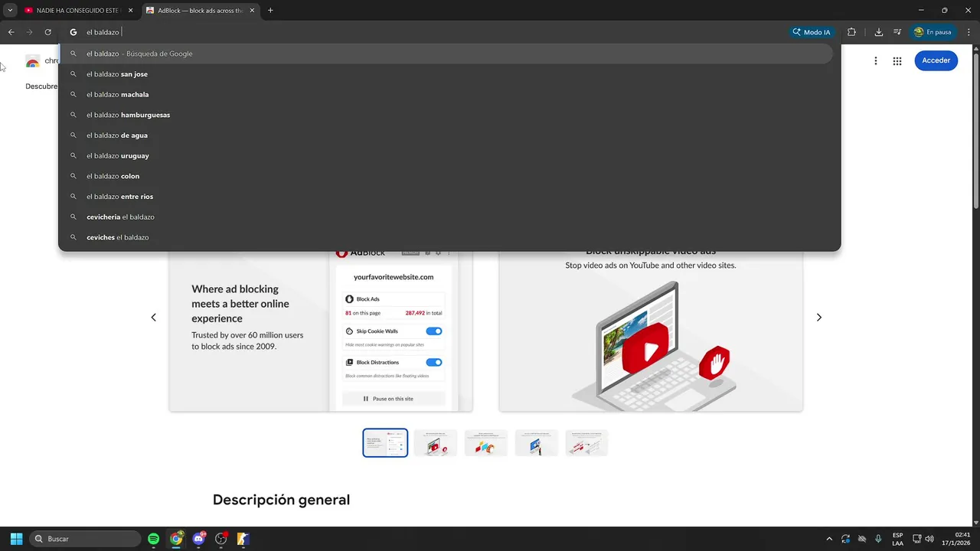980x551 pixels.
Task: Click the Chrome taskbar icon
Action: tap(176, 539)
